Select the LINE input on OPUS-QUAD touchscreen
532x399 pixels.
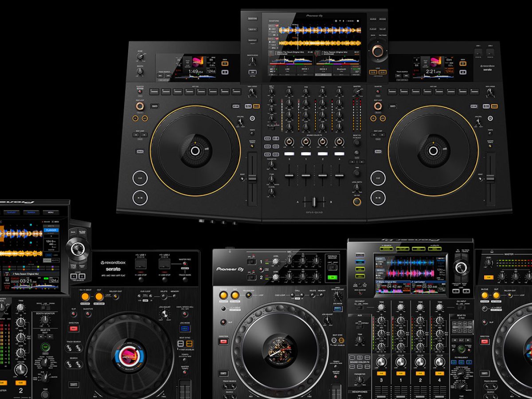(x=286, y=69)
